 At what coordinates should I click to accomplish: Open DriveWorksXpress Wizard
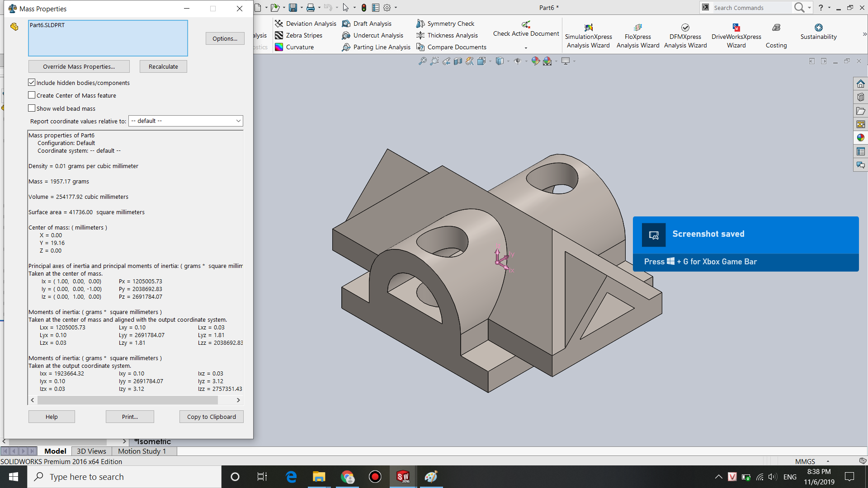tap(736, 36)
